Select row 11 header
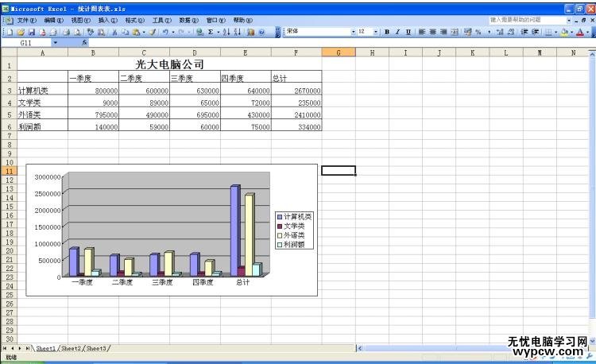 (9, 171)
